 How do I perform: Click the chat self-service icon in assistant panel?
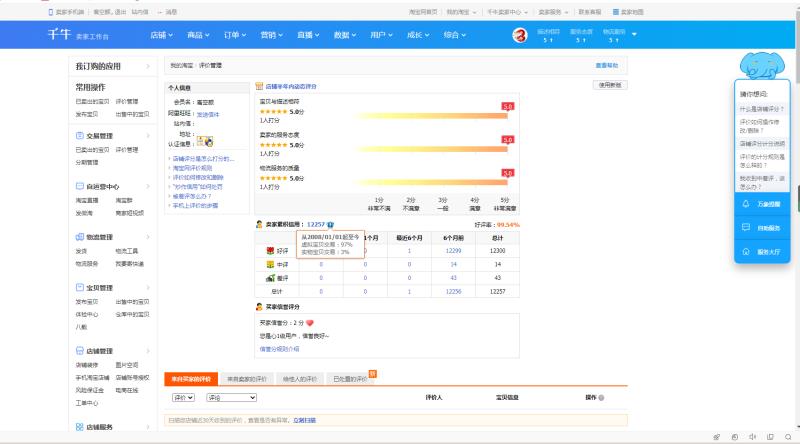[x=746, y=228]
